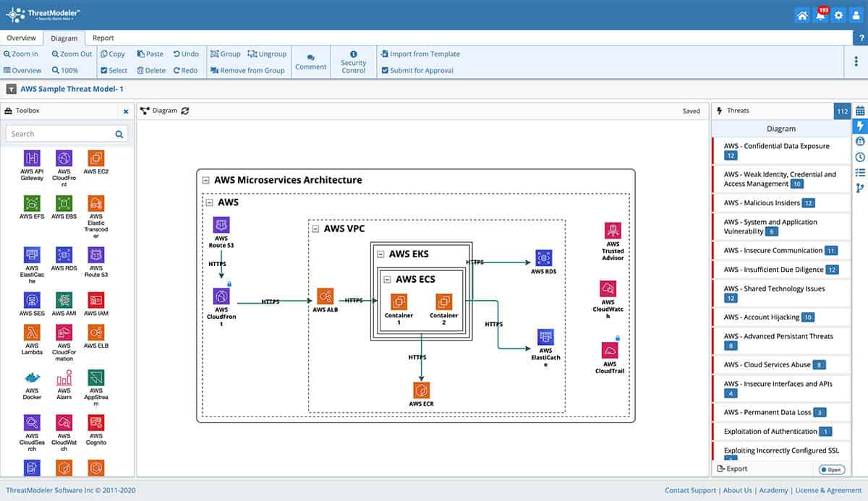Viewport: 868px width, 501px height.
Task: Click AWS CloudTrail node in diagram
Action: click(x=610, y=351)
